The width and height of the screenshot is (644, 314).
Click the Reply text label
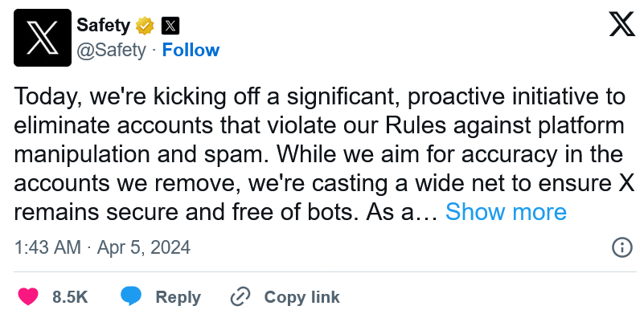[x=178, y=297]
